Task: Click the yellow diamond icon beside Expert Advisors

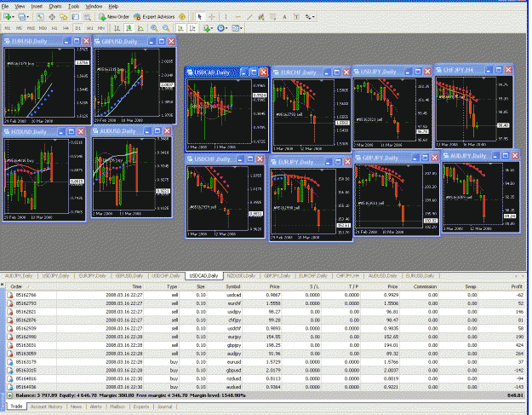Action: [x=182, y=17]
